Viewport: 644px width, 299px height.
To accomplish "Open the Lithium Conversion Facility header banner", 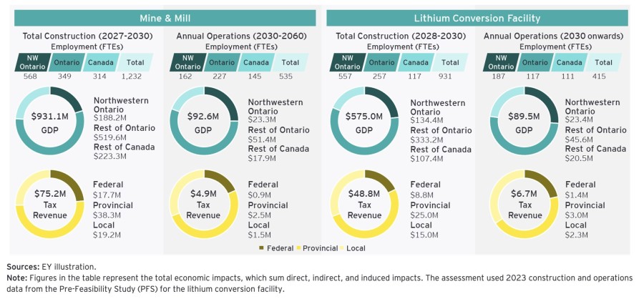I will point(477,19).
